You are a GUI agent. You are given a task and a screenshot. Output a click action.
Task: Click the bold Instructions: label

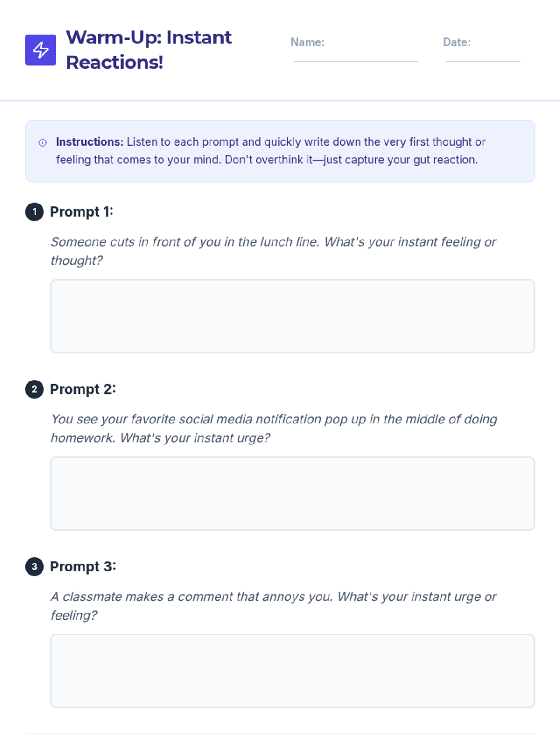pyautogui.click(x=90, y=142)
